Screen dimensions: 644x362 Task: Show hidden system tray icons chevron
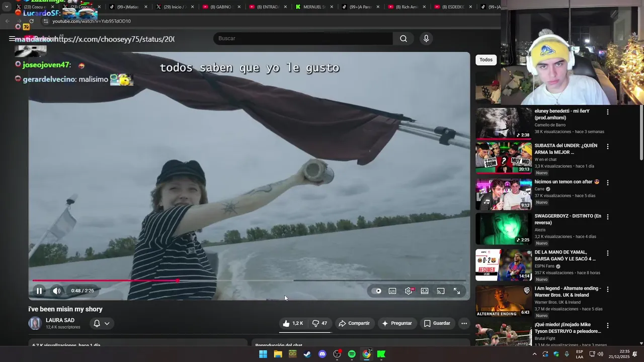pyautogui.click(x=534, y=354)
